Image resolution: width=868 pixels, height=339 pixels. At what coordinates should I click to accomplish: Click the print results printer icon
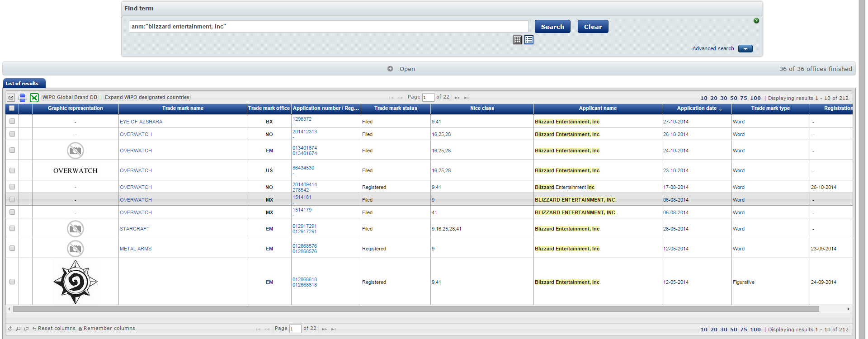pyautogui.click(x=23, y=98)
